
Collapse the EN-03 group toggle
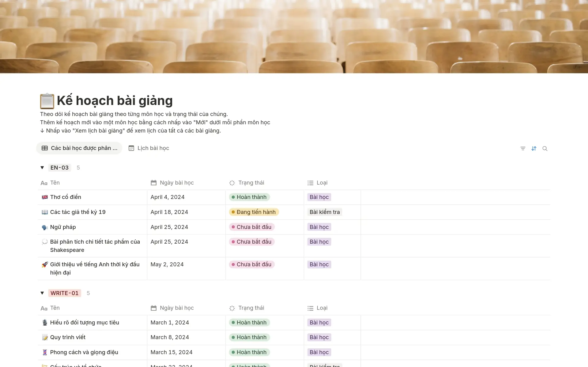(42, 168)
